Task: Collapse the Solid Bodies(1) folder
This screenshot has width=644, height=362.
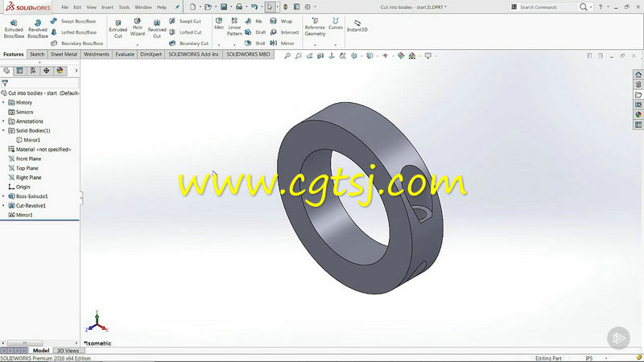Action: 4,130
